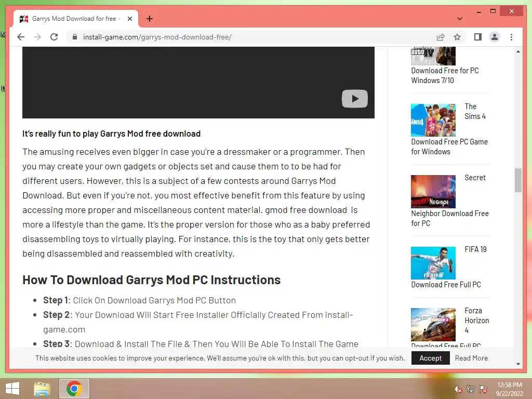
Task: Open the network tray icon
Action: (x=471, y=389)
